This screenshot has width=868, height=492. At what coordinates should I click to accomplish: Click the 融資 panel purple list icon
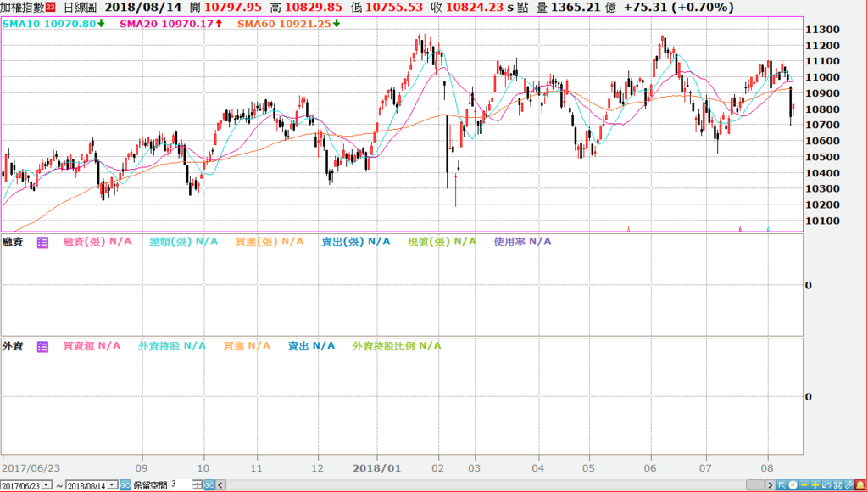click(42, 242)
